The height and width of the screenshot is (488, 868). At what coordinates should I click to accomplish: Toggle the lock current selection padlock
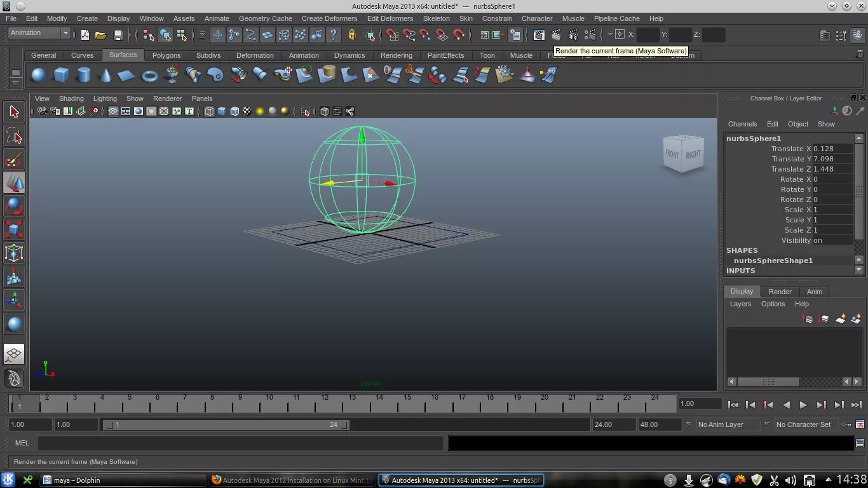click(351, 35)
